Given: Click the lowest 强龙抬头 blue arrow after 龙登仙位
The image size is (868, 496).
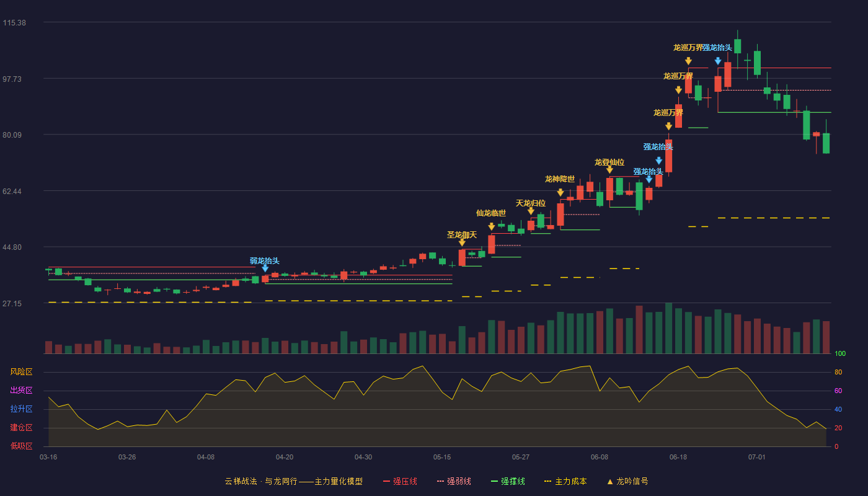Looking at the screenshot, I should click(x=649, y=179).
